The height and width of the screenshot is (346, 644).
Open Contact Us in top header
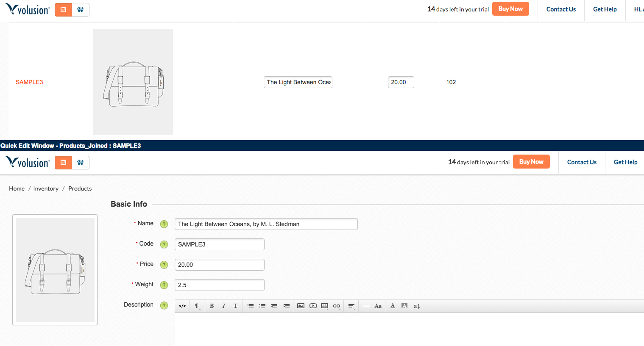point(561,9)
